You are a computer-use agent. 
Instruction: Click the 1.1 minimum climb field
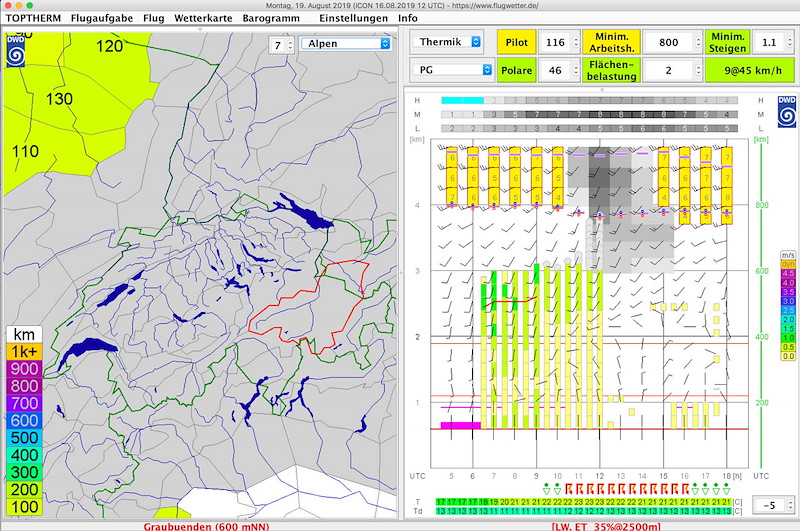[x=769, y=42]
